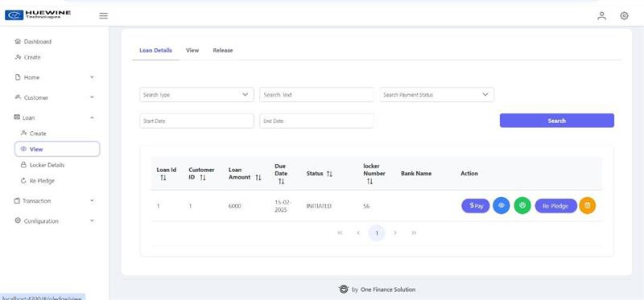Viewport: 644px width, 300px height.
Task: Click the Start Date input field
Action: point(196,121)
